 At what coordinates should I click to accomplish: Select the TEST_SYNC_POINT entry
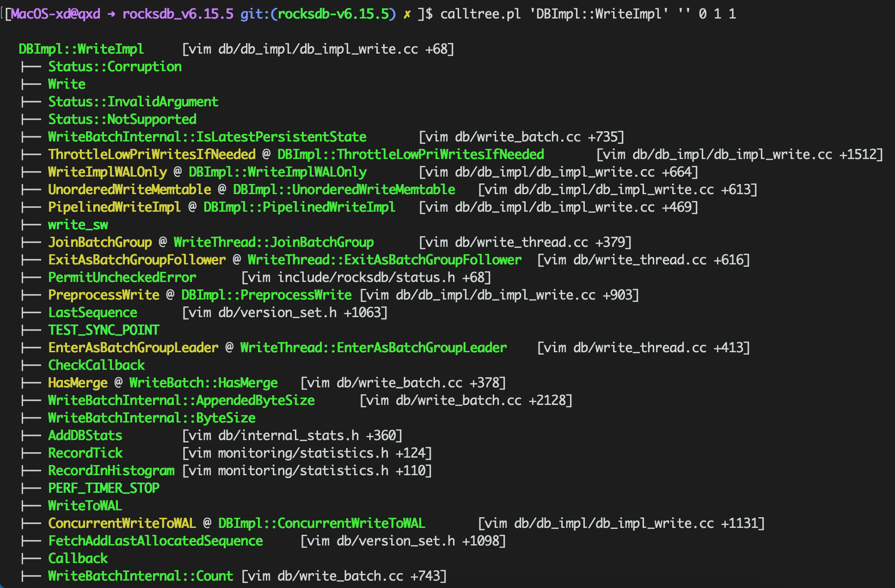(104, 330)
